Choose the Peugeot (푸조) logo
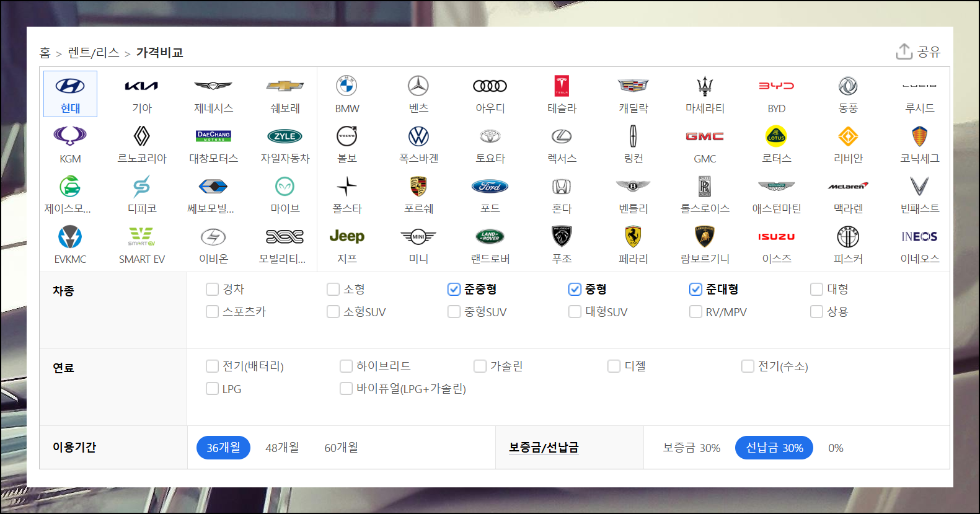Screen dimensions: 980x514 (x=562, y=236)
